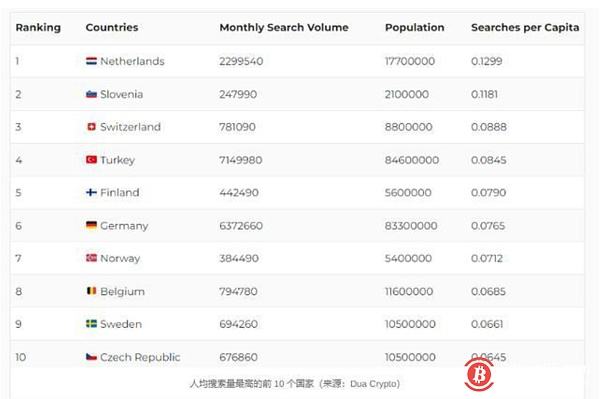
Task: Click the Sweden flag icon
Action: pyautogui.click(x=91, y=324)
